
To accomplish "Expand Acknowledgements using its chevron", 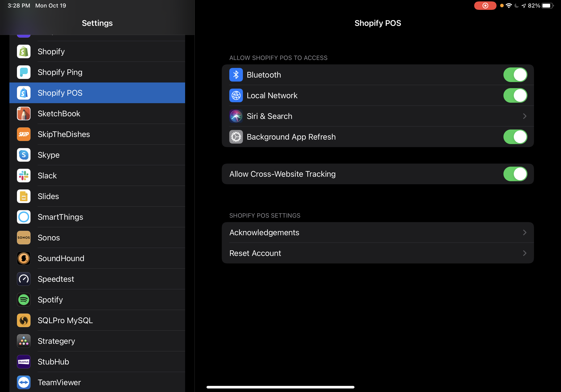I will pos(525,232).
